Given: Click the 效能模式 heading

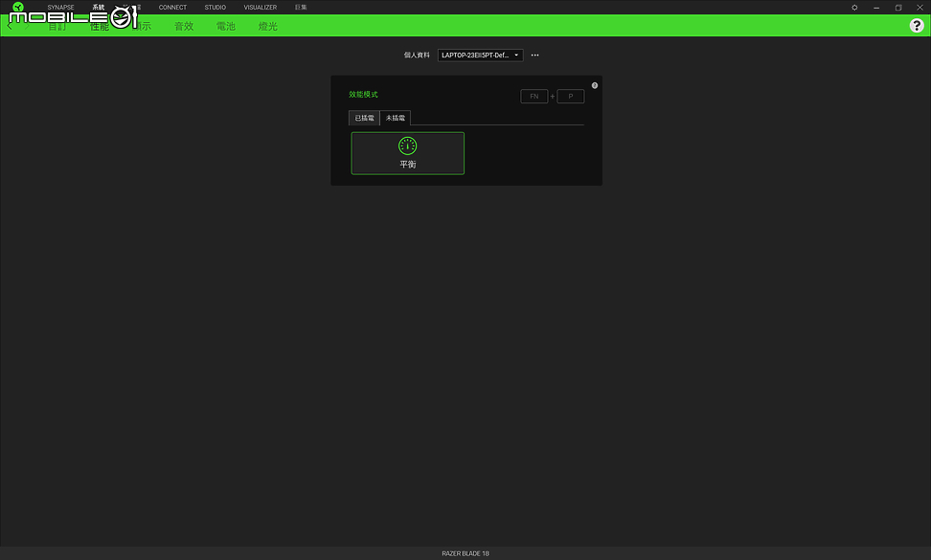Looking at the screenshot, I should click(x=363, y=95).
